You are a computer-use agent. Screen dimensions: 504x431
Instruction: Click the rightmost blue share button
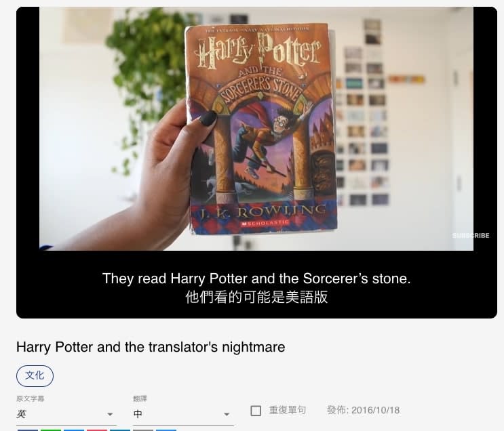point(166,430)
